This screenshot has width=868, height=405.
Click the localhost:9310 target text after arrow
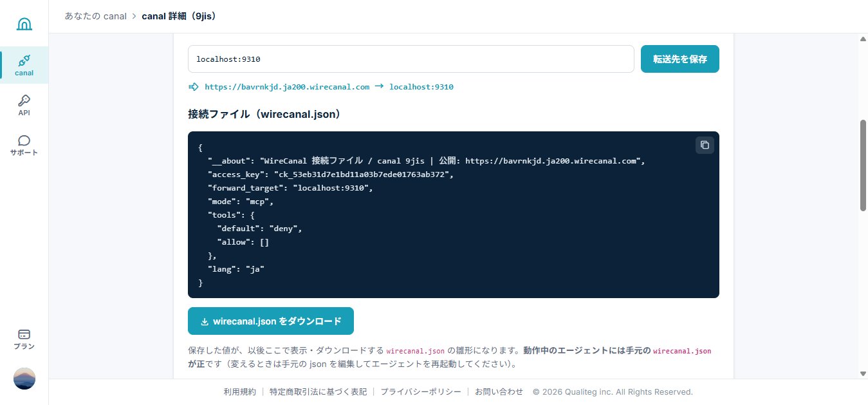click(421, 86)
